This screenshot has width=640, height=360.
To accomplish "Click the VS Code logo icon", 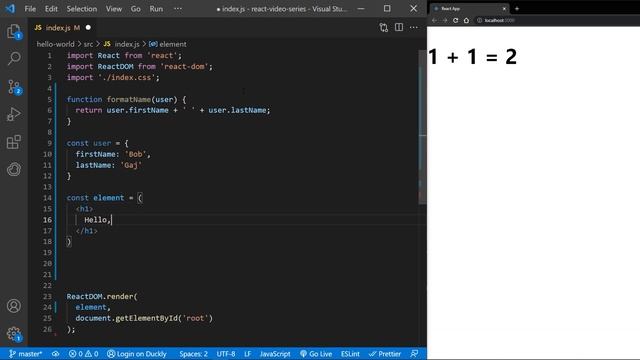I will (10, 9).
